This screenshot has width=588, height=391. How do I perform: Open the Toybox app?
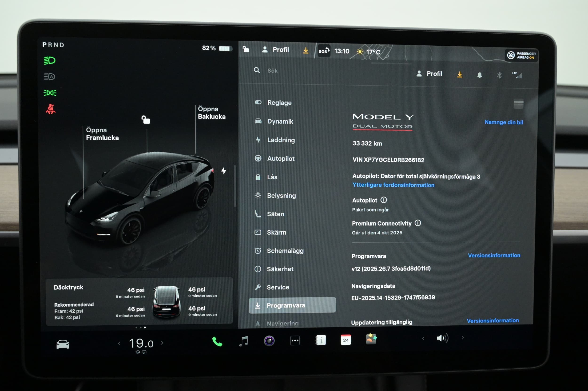(371, 339)
